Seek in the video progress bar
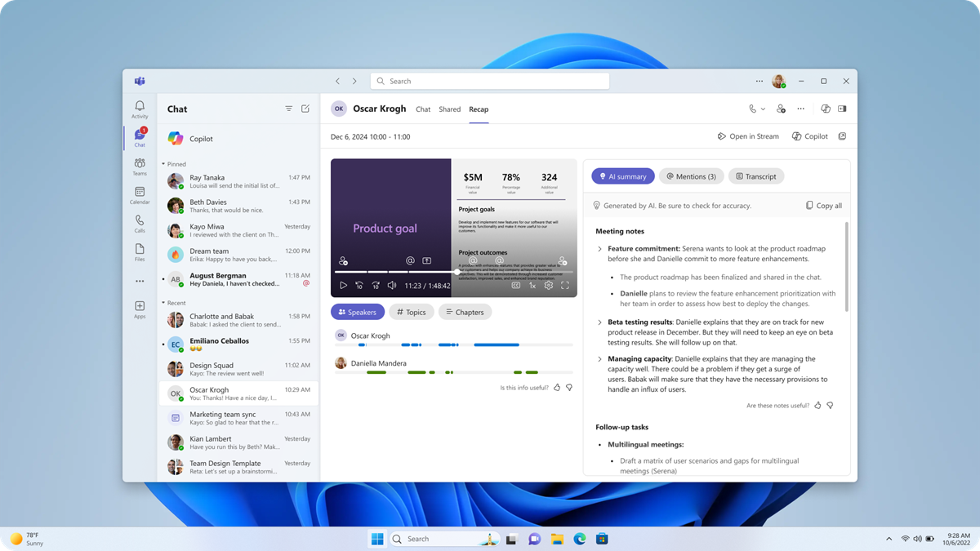 tap(453, 272)
